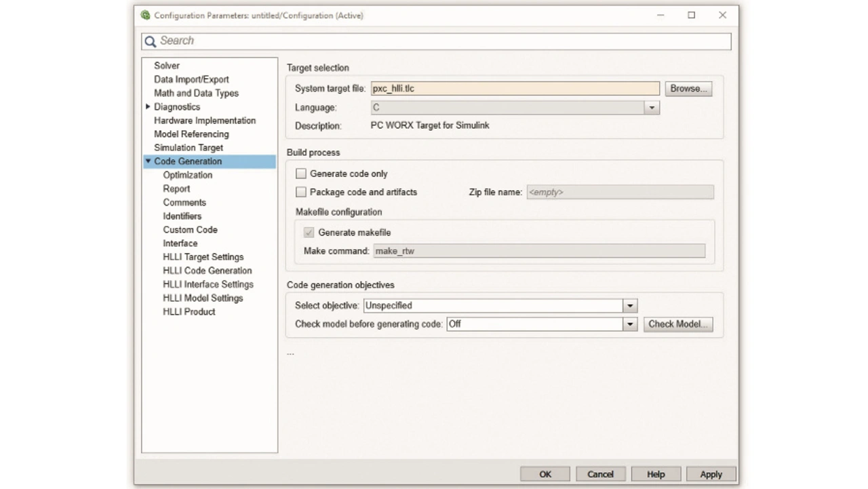
Task: Click the Apply button
Action: tap(711, 474)
